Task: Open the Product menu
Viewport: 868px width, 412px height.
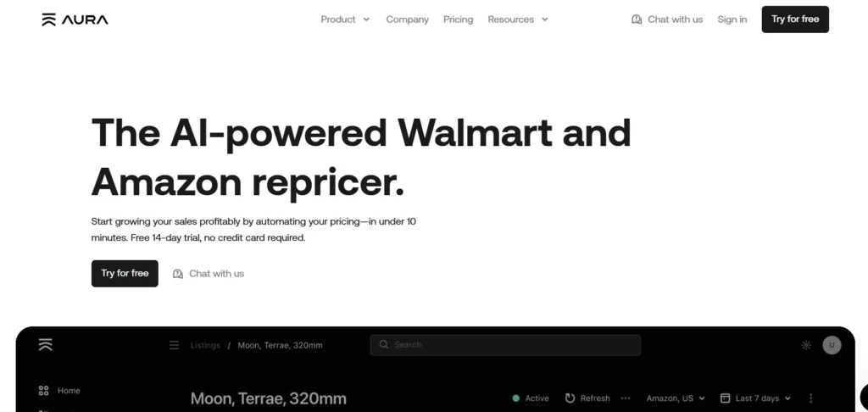Action: click(x=337, y=19)
